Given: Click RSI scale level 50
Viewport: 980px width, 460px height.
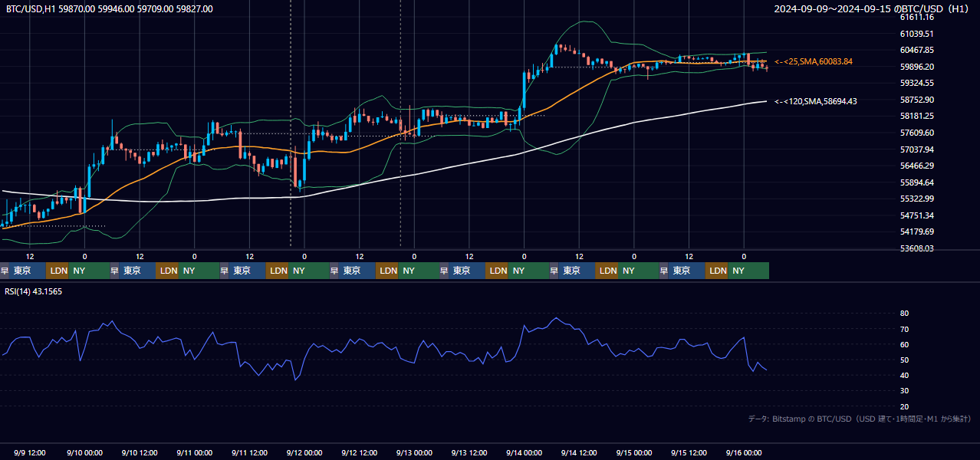Looking at the screenshot, I should tap(904, 360).
